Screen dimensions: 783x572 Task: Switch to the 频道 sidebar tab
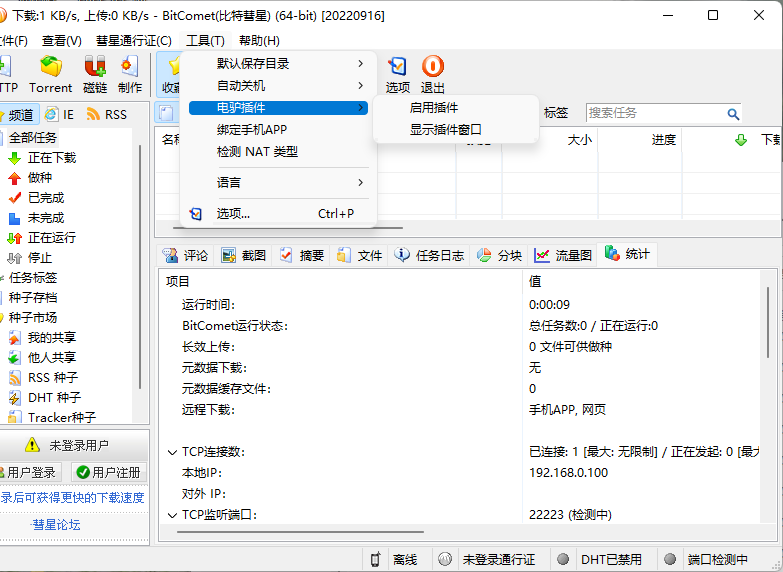[18, 115]
